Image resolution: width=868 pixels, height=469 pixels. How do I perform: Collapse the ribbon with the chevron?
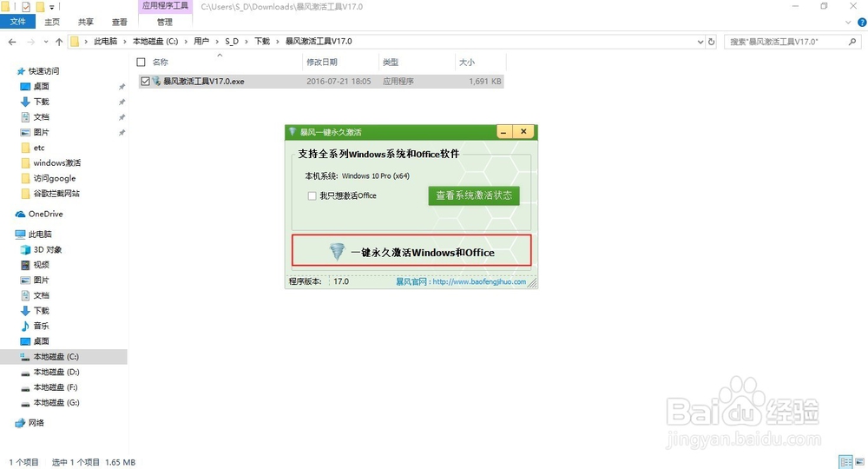pyautogui.click(x=848, y=23)
